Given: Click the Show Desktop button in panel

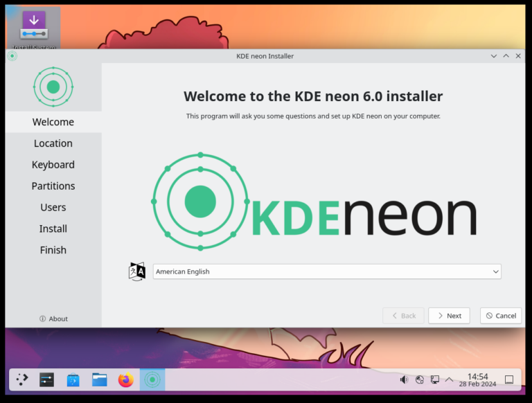Looking at the screenshot, I should tap(509, 379).
